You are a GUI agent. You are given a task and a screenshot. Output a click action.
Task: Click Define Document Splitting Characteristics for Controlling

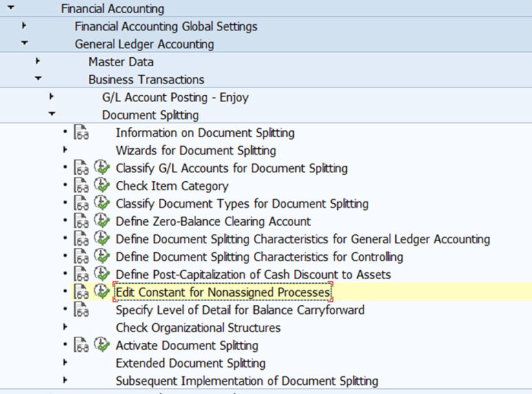pos(259,257)
